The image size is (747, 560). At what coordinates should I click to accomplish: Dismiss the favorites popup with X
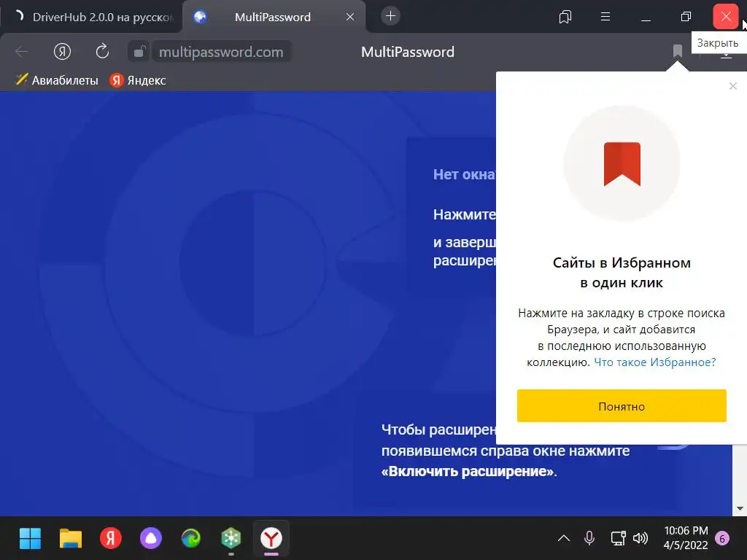[x=732, y=86]
